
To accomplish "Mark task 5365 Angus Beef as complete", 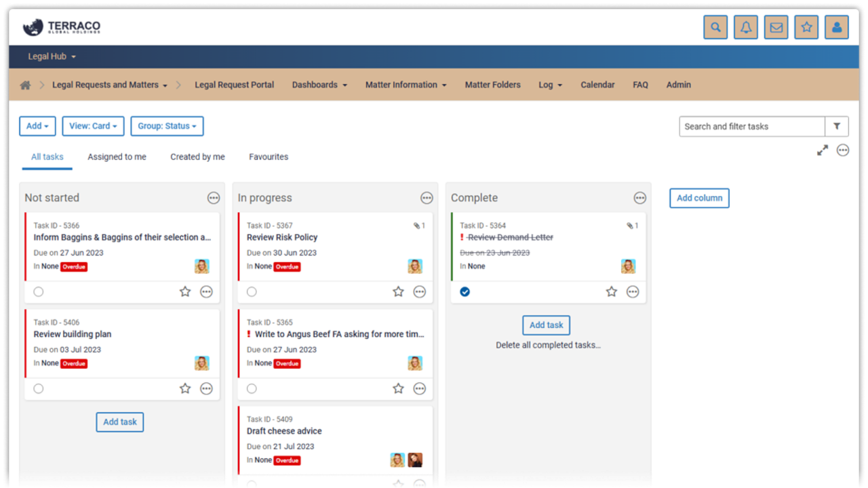I will click(252, 388).
